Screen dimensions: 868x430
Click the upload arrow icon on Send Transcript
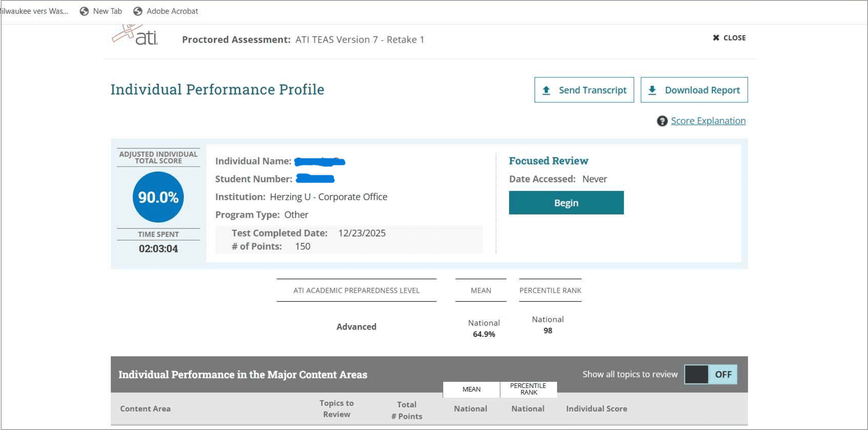pyautogui.click(x=546, y=90)
